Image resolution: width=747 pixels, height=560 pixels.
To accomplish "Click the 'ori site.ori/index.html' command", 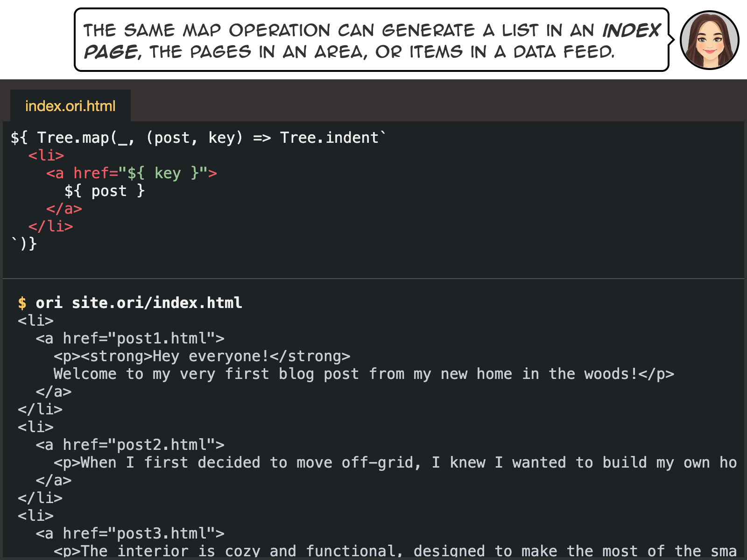I will (139, 303).
